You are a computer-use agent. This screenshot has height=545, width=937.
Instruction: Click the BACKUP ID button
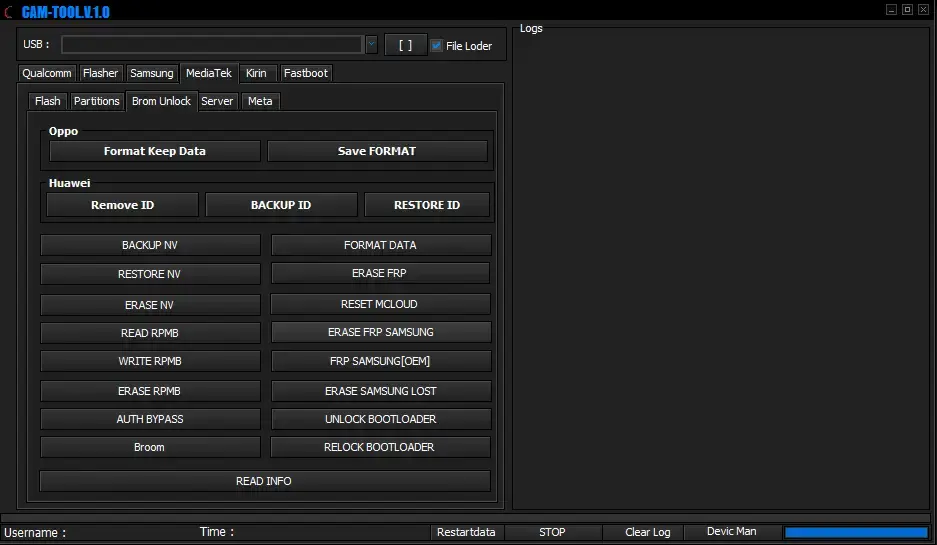tap(281, 205)
